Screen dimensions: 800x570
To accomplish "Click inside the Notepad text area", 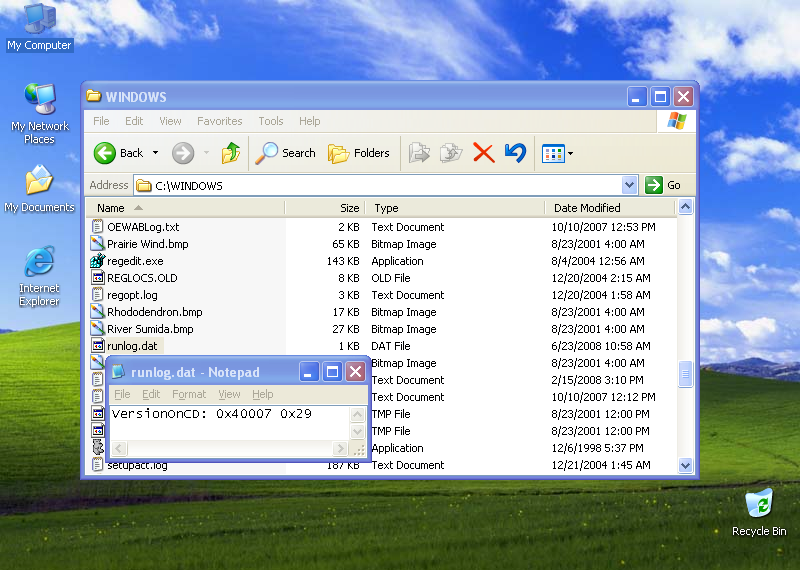I will pos(230,423).
